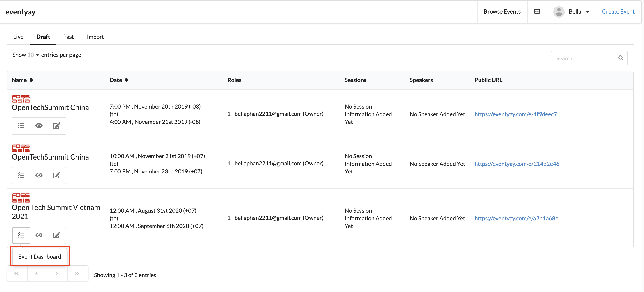Sort table by Name column
The height and width of the screenshot is (292, 644).
(22, 80)
